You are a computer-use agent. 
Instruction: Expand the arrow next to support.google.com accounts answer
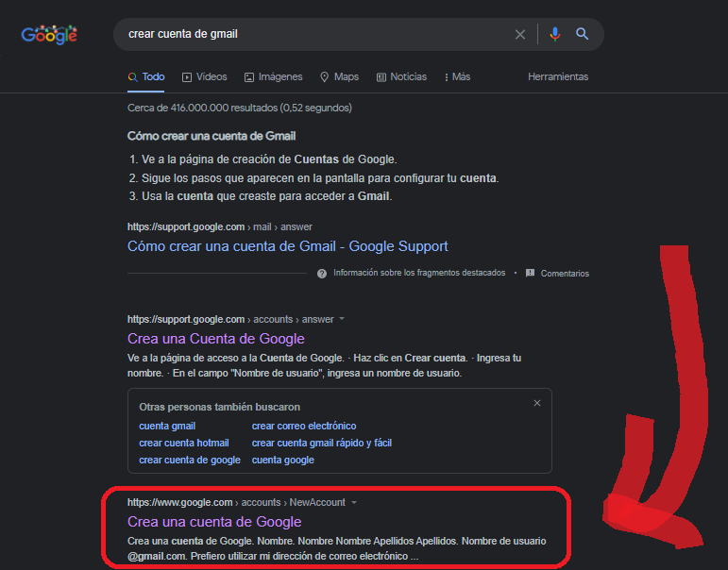click(342, 319)
